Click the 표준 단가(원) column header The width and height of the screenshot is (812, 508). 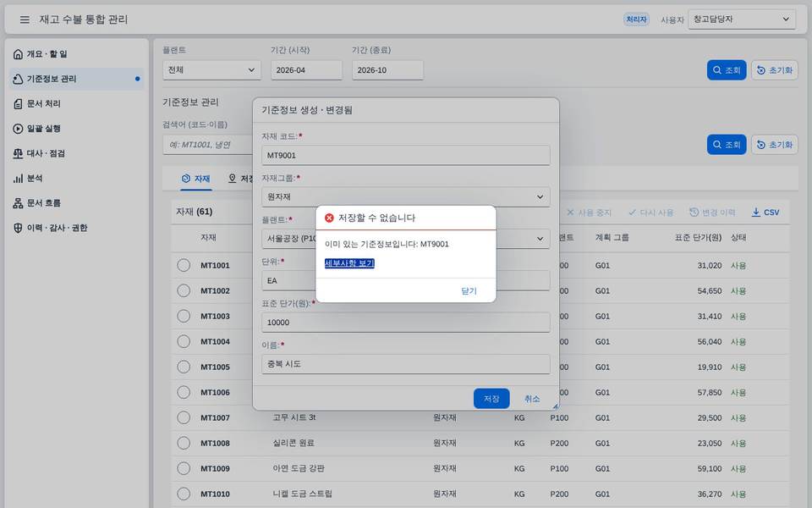tap(698, 237)
